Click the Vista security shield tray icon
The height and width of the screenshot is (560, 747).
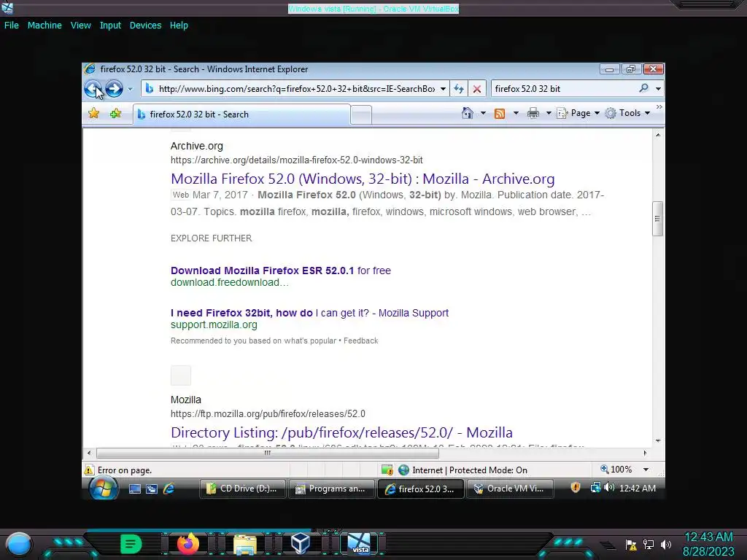(576, 487)
